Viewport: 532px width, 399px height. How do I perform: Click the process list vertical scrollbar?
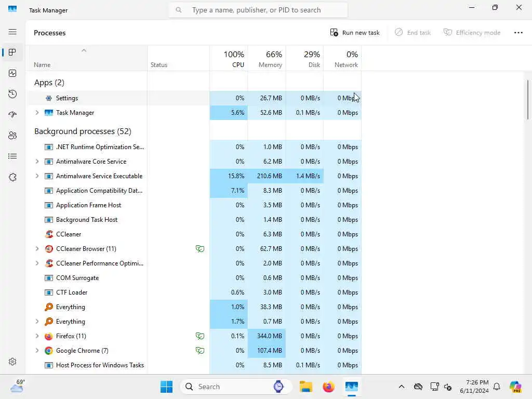[528, 99]
